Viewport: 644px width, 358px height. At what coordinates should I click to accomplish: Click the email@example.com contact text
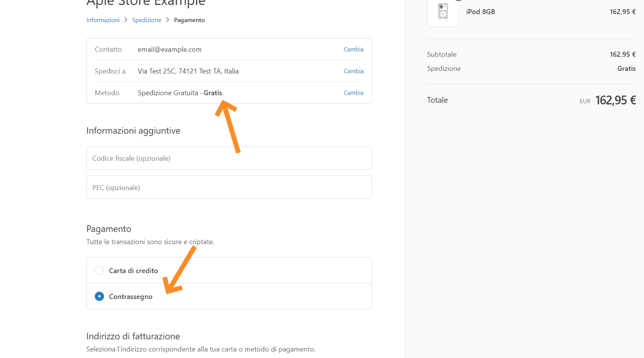169,50
